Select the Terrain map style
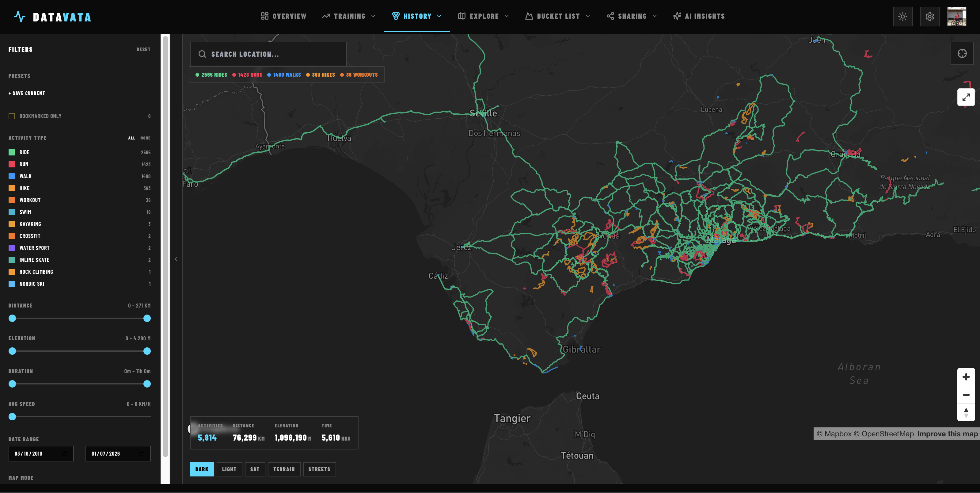The width and height of the screenshot is (980, 493). click(x=284, y=469)
